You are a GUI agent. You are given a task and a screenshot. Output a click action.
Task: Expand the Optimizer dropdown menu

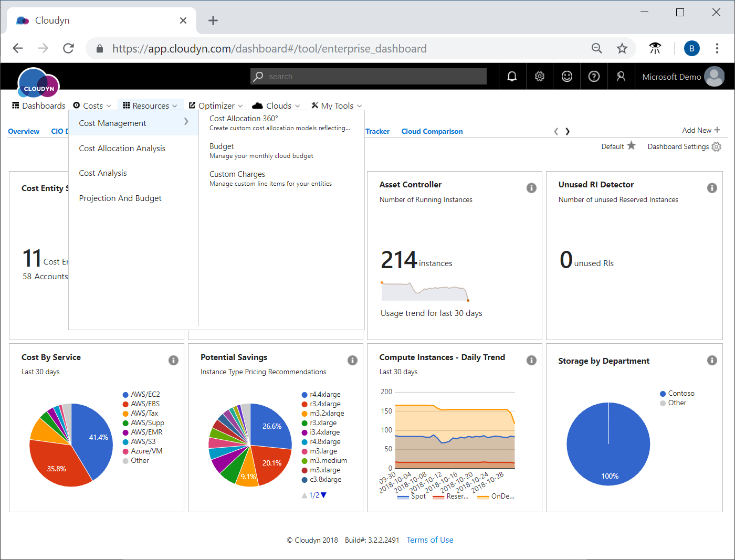pos(216,105)
